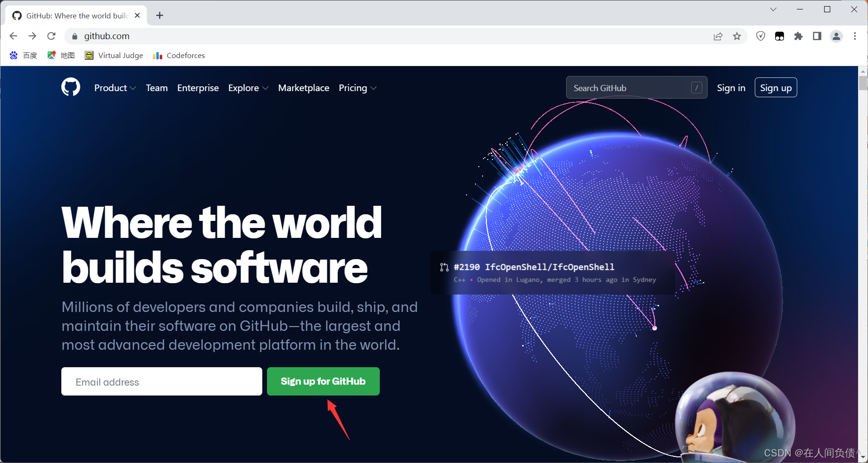Expand the Explore dropdown menu
This screenshot has height=463, width=868.
(248, 88)
